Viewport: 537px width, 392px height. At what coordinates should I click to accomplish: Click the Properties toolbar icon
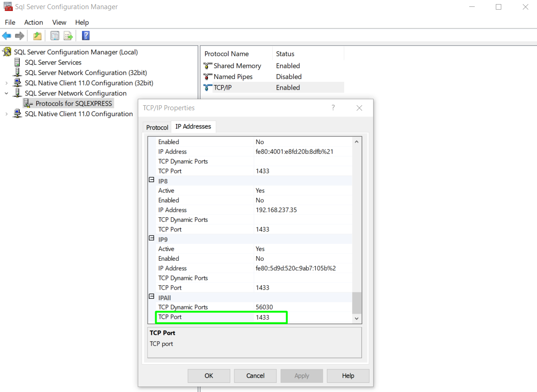click(55, 36)
